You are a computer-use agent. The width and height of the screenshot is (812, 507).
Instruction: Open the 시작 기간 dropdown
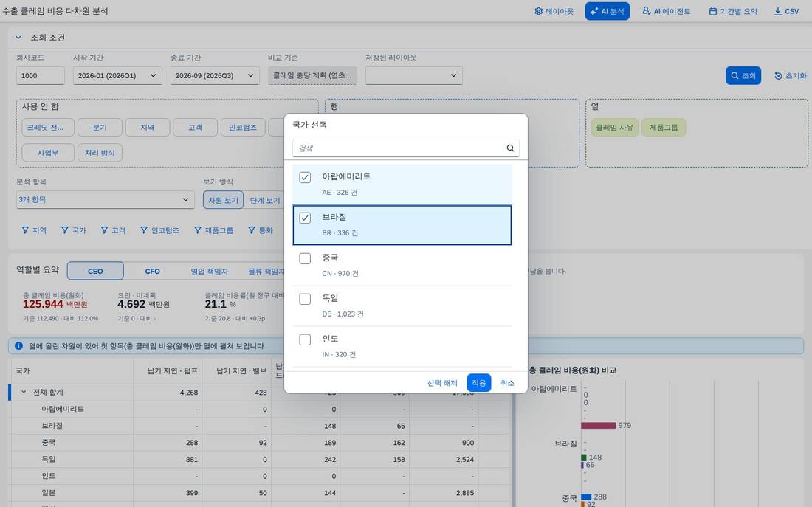click(x=117, y=75)
